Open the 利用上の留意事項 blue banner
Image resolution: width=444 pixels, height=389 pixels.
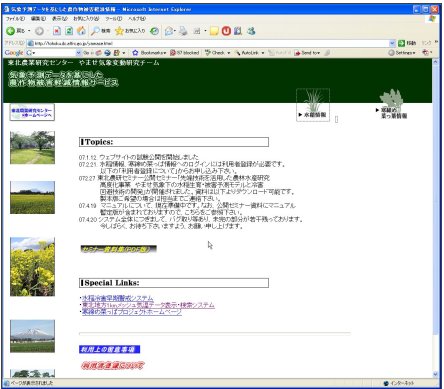[x=109, y=349]
